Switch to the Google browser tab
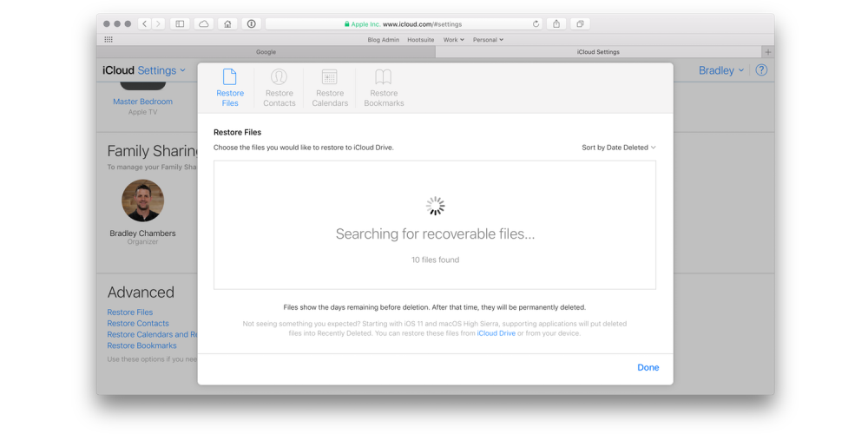The height and width of the screenshot is (434, 868). click(266, 52)
